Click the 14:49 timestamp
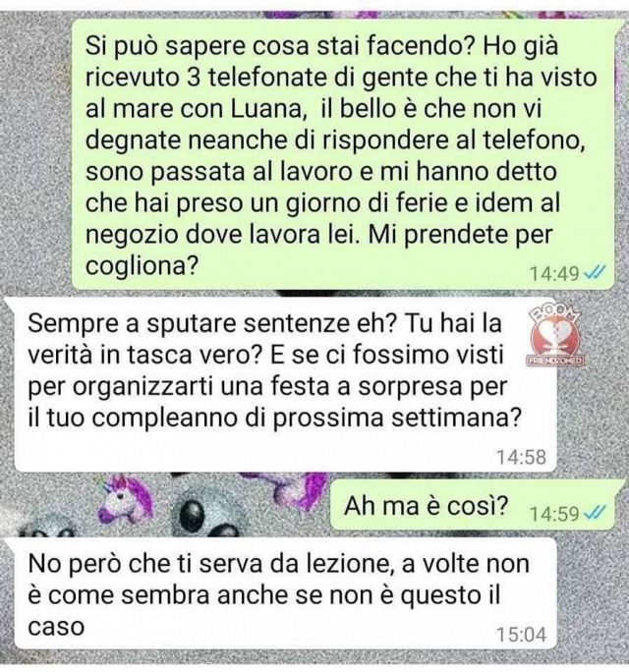 [554, 273]
